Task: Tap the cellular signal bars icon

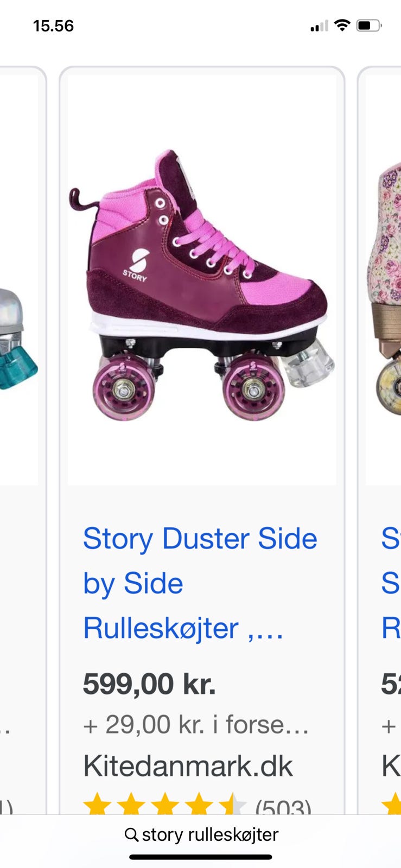Action: point(319,26)
